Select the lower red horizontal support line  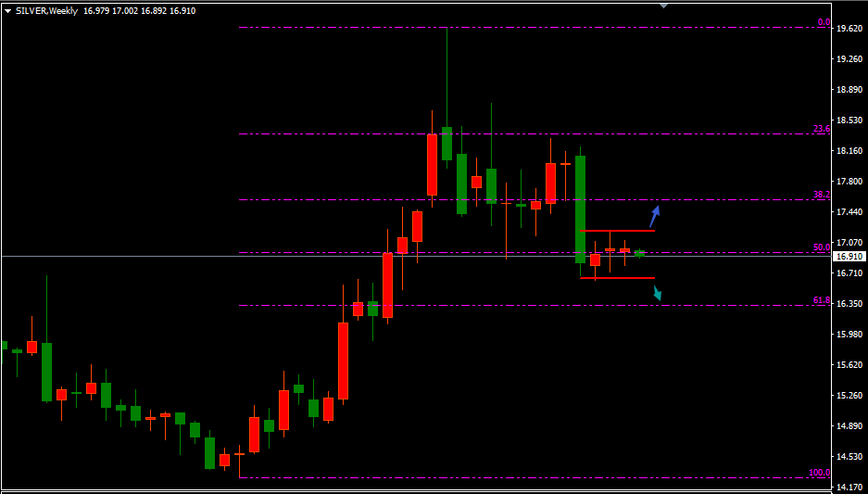pyautogui.click(x=618, y=278)
